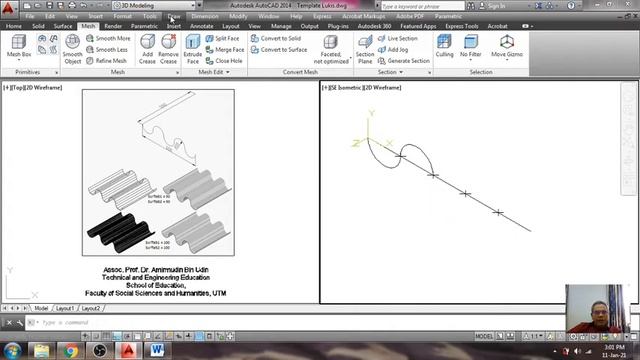Click the [Top] view label in left viewport
The image size is (640, 360).
[x=17, y=88]
